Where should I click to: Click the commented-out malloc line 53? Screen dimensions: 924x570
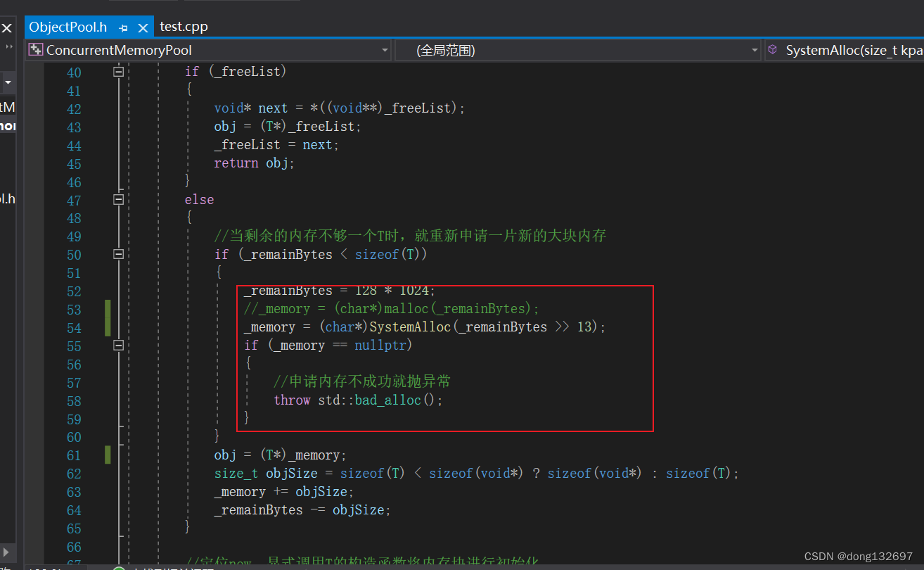click(392, 309)
